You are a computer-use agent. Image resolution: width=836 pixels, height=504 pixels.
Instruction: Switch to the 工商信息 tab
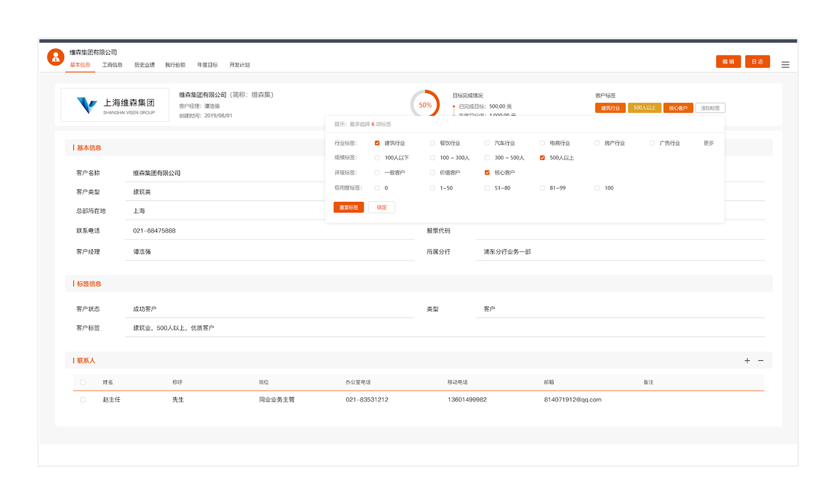click(x=112, y=65)
